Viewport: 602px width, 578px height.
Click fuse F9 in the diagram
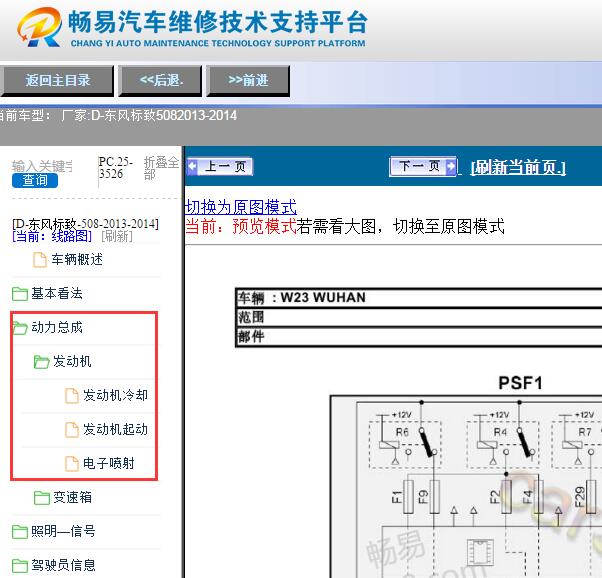click(434, 496)
